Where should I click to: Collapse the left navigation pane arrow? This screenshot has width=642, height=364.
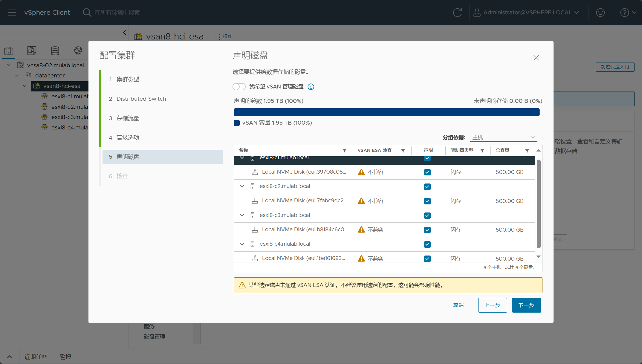point(125,33)
